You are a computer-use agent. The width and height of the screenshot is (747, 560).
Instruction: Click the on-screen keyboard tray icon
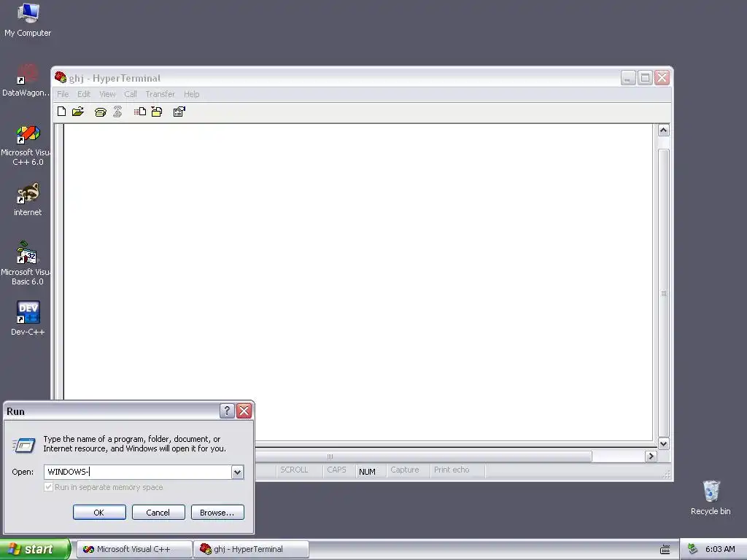pyautogui.click(x=665, y=550)
